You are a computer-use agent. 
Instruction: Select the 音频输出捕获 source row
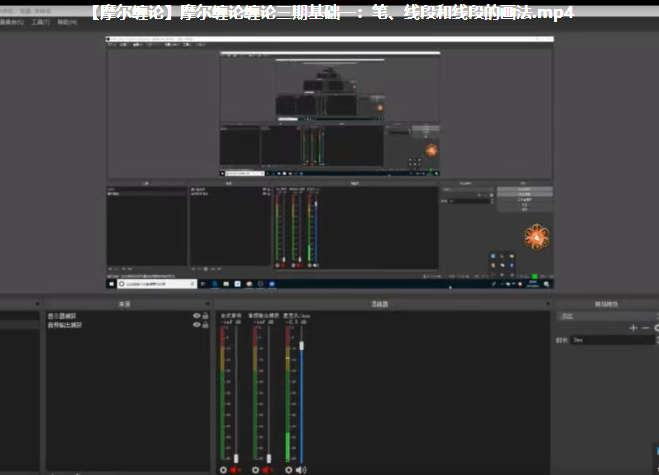coord(128,325)
